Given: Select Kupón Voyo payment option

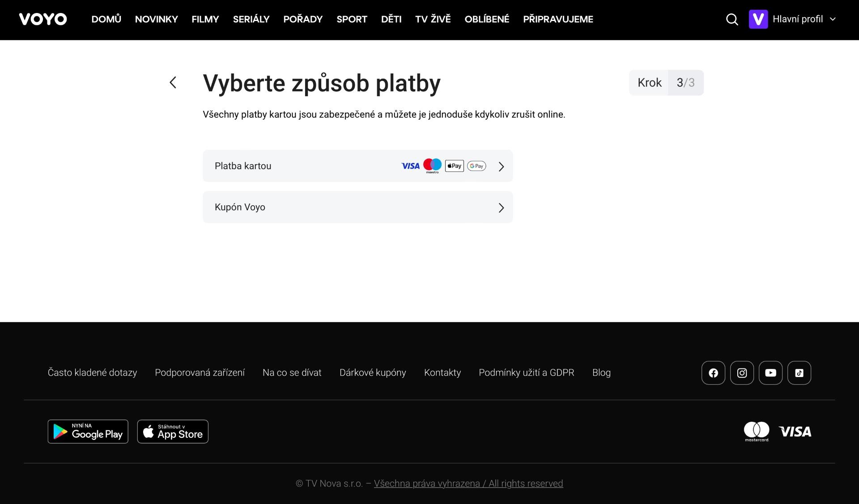Looking at the screenshot, I should [358, 207].
